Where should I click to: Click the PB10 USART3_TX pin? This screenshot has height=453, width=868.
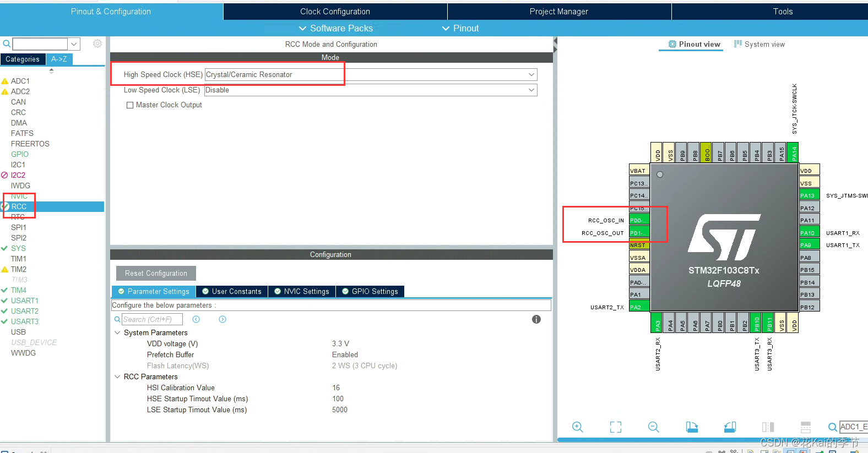click(757, 323)
